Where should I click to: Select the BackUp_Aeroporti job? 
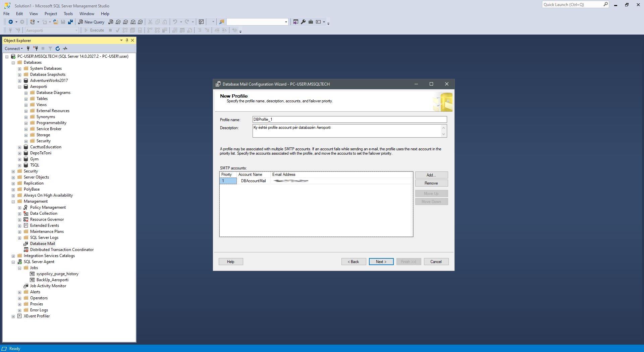click(x=52, y=280)
